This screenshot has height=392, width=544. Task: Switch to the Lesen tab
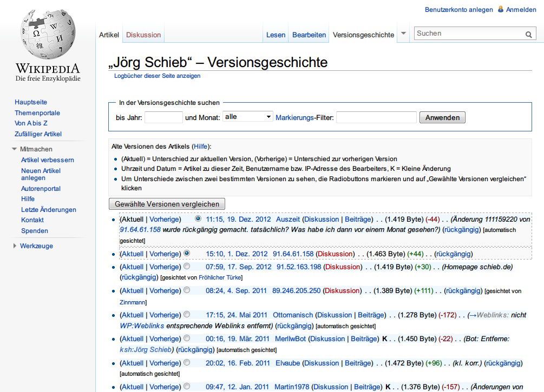tap(276, 35)
